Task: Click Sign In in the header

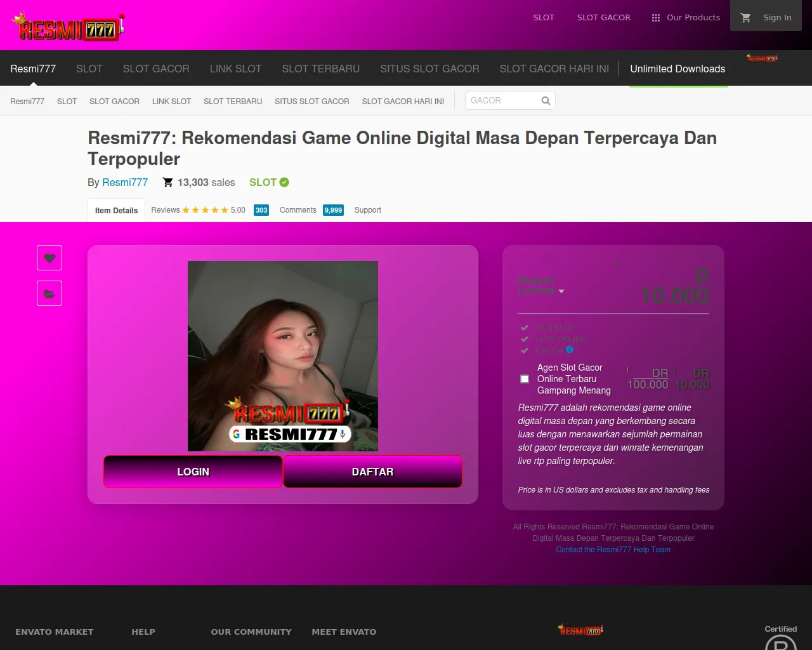Action: (x=777, y=18)
